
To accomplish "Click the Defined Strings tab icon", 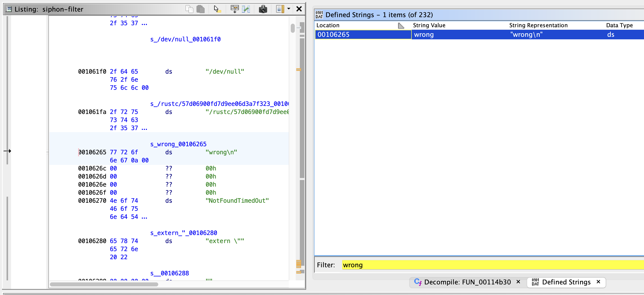I will point(535,282).
